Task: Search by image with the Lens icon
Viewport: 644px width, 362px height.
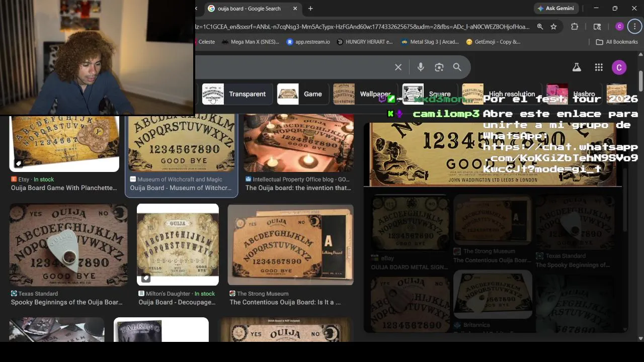Action: (x=439, y=67)
